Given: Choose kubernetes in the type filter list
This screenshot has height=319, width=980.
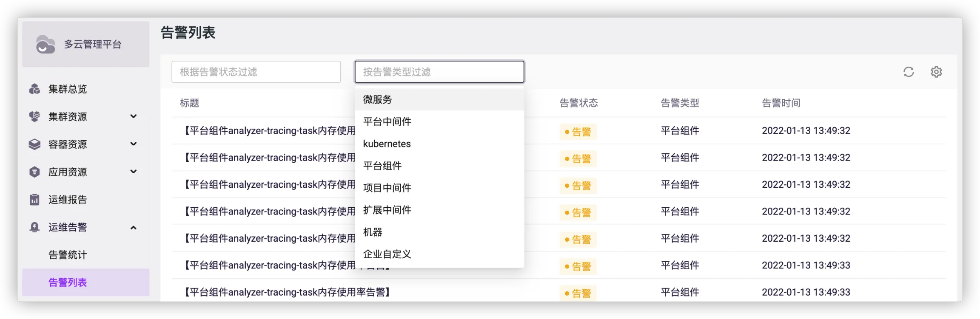Looking at the screenshot, I should coord(387,144).
